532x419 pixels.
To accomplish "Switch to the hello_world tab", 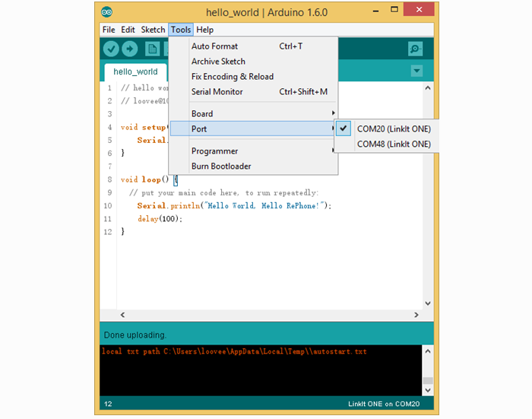I will click(135, 71).
